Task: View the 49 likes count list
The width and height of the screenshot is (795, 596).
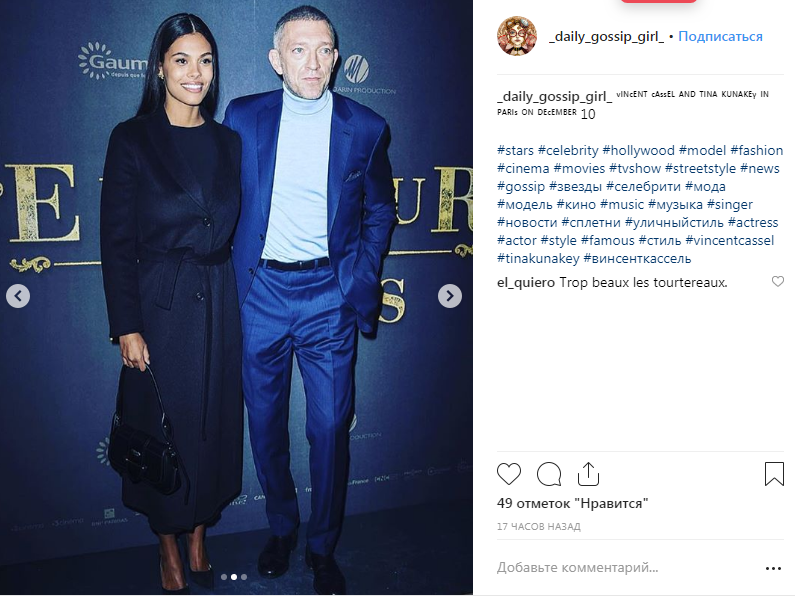Action: pyautogui.click(x=572, y=503)
